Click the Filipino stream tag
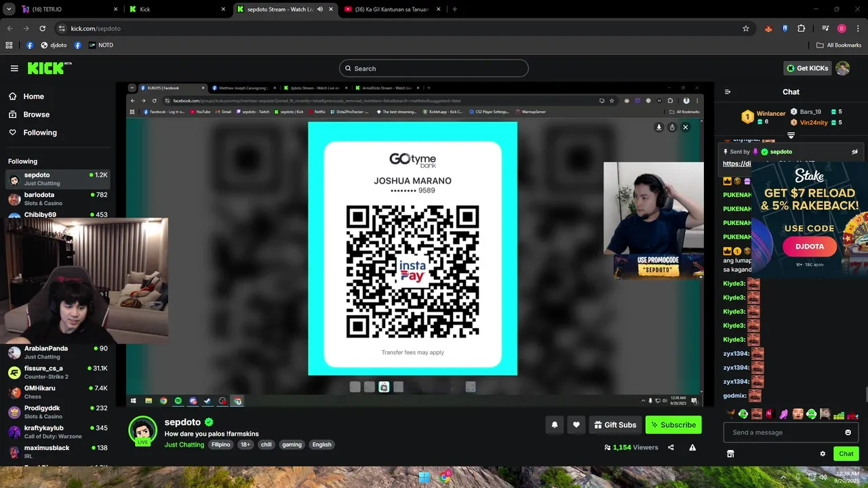 click(x=220, y=445)
